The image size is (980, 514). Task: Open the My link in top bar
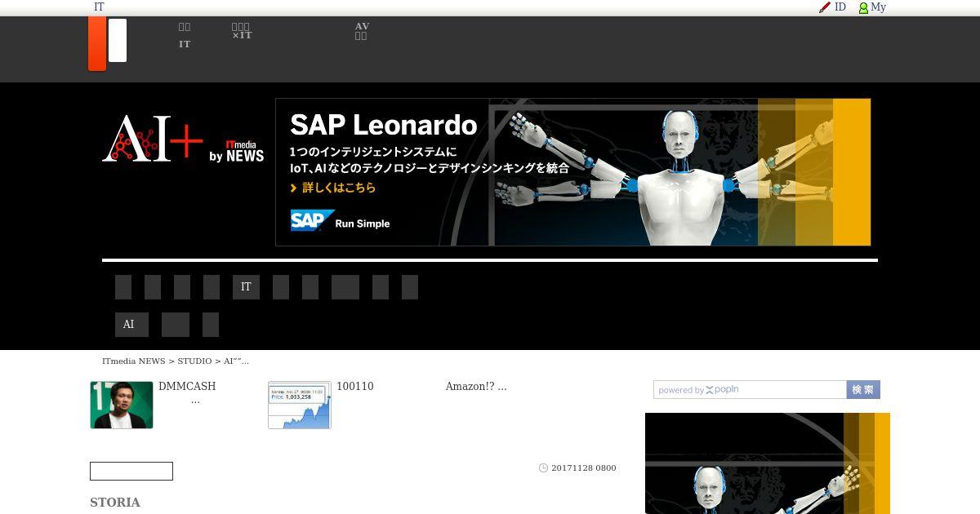tap(878, 7)
